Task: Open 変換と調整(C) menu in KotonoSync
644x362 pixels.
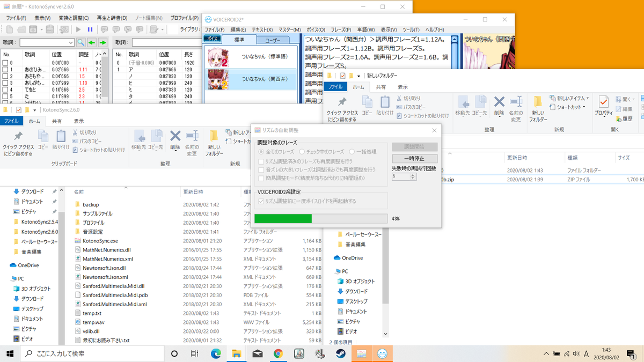Action: (74, 18)
